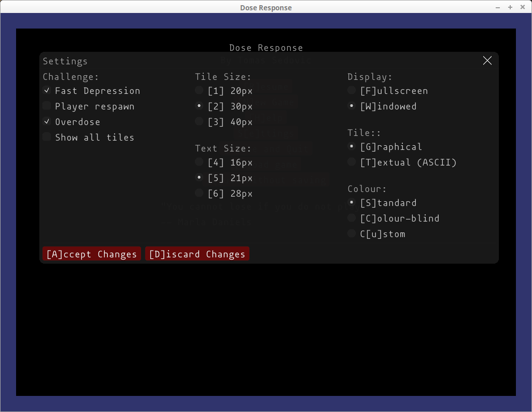Maximize the Dose Response window
Viewport: 532px width, 412px height.
click(510, 7)
